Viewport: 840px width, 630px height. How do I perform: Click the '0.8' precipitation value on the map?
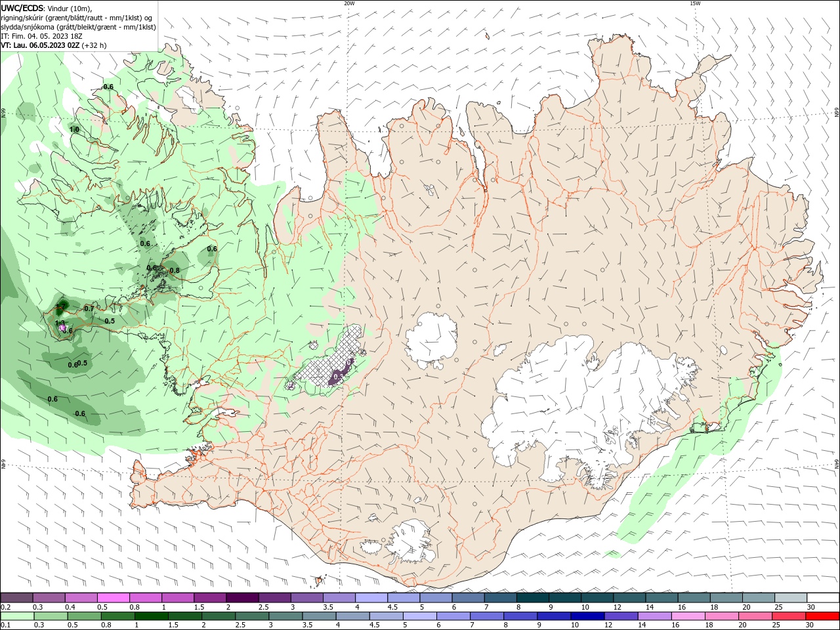(175, 270)
